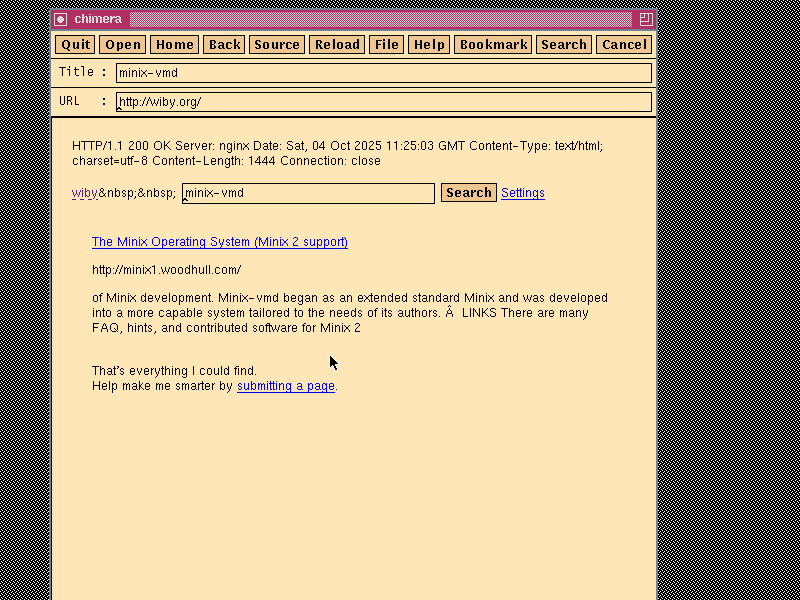
Task: Navigate Back using the toolbar
Action: pos(224,44)
